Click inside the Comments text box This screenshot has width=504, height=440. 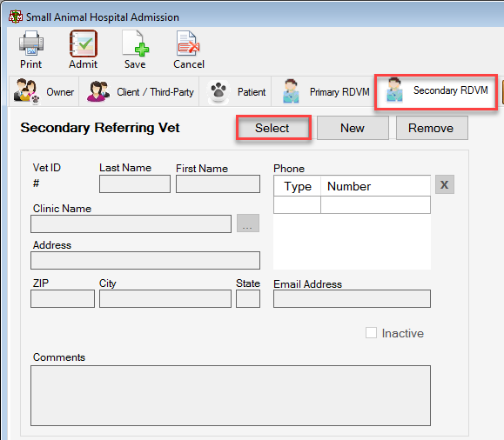[x=231, y=396]
